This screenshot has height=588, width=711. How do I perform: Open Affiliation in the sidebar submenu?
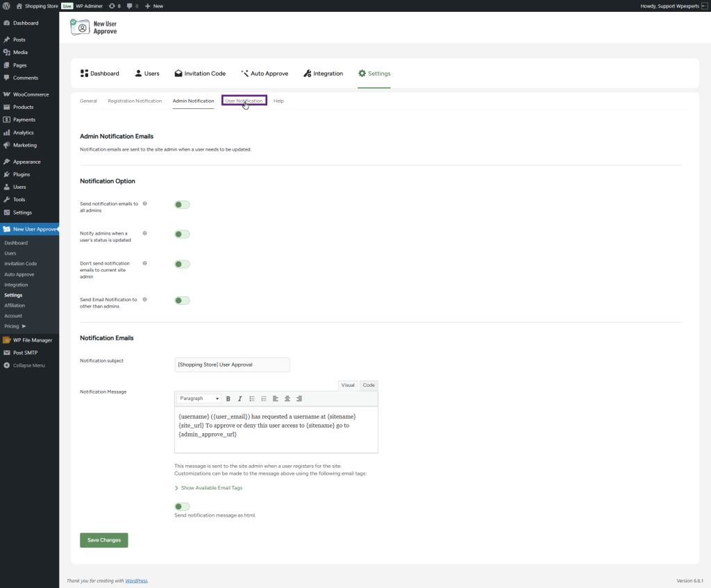15,305
